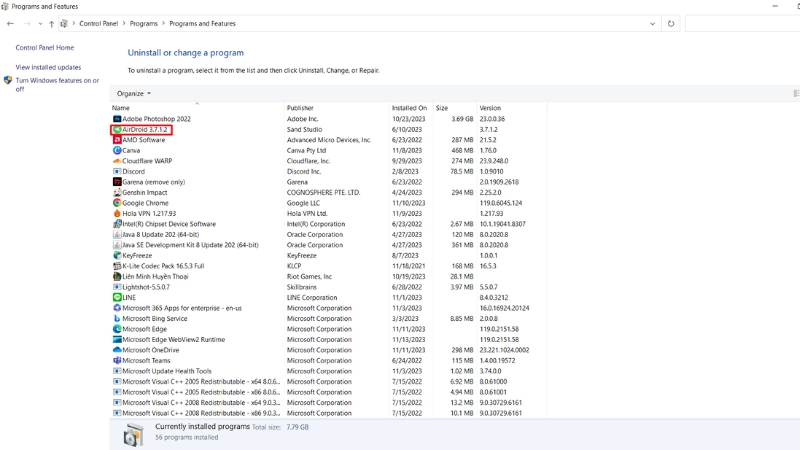The image size is (800, 450).
Task: Click the Liên Minh Huyền Thoại icon
Action: click(x=117, y=277)
